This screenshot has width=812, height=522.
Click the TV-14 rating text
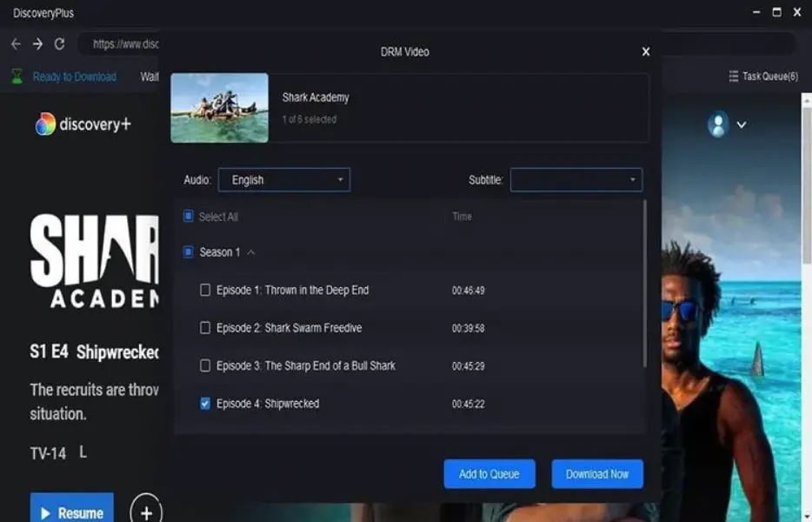click(48, 453)
